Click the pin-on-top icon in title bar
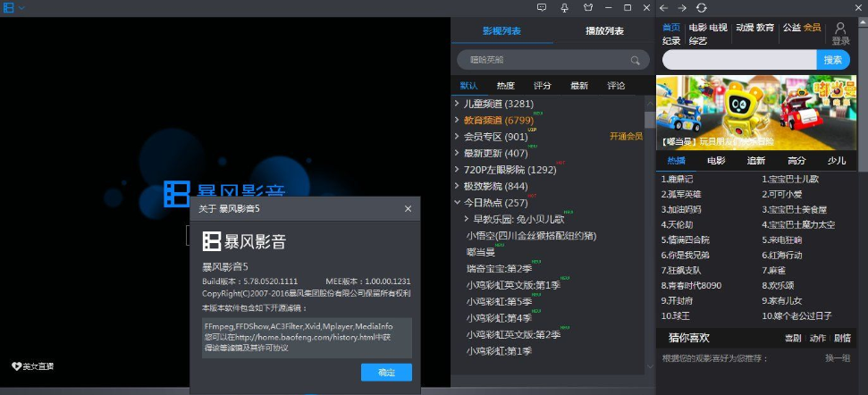The width and height of the screenshot is (868, 395). pyautogui.click(x=565, y=8)
